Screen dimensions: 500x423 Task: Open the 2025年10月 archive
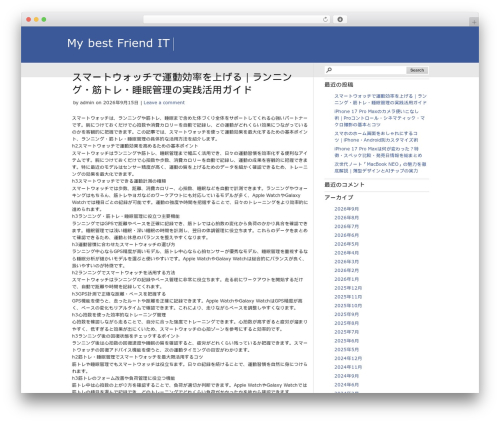point(348,306)
